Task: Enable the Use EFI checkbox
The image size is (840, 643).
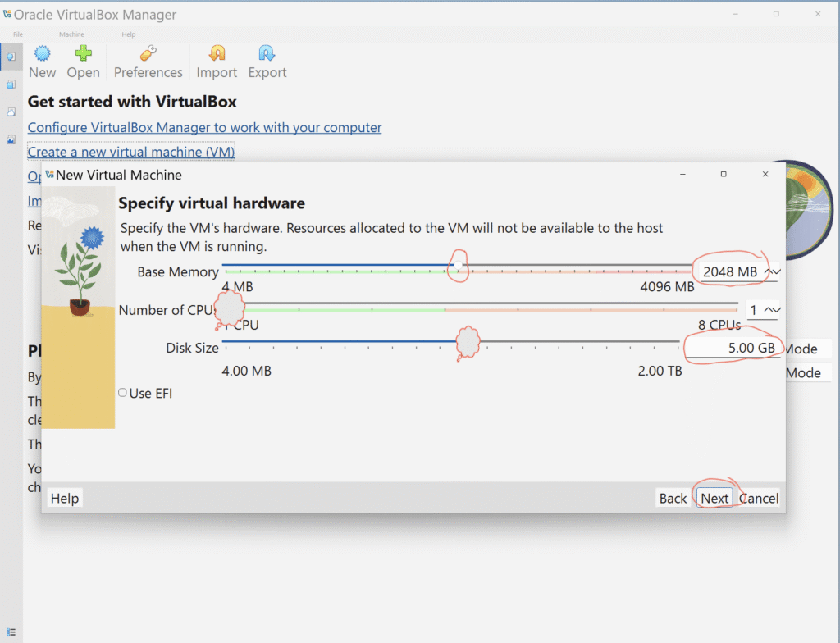Action: pos(123,393)
